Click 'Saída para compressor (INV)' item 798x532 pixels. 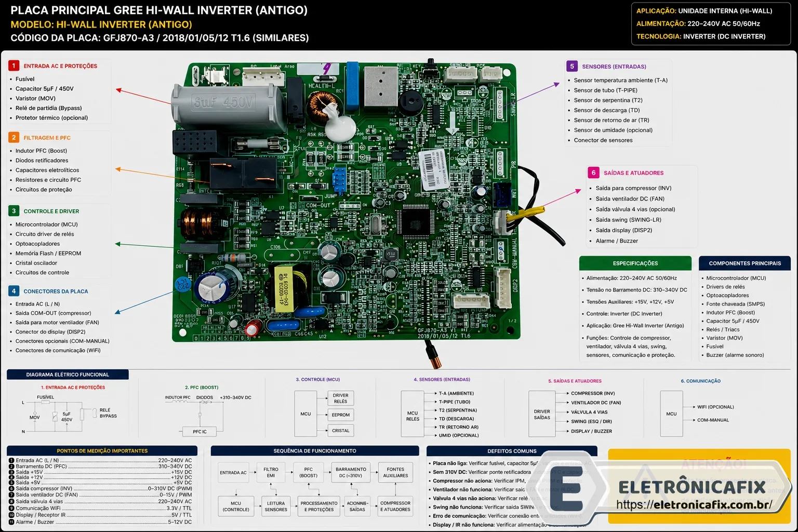[x=633, y=188]
